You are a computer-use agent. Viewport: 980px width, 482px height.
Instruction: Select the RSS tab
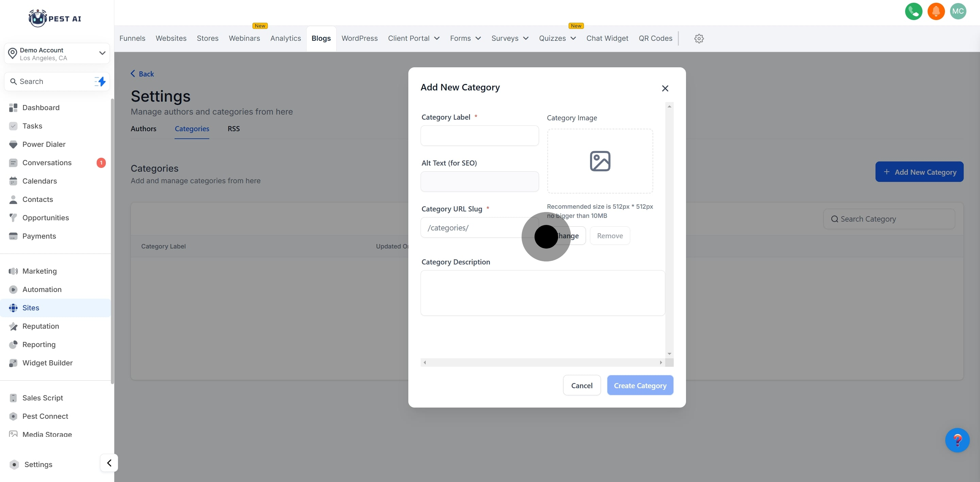tap(233, 128)
